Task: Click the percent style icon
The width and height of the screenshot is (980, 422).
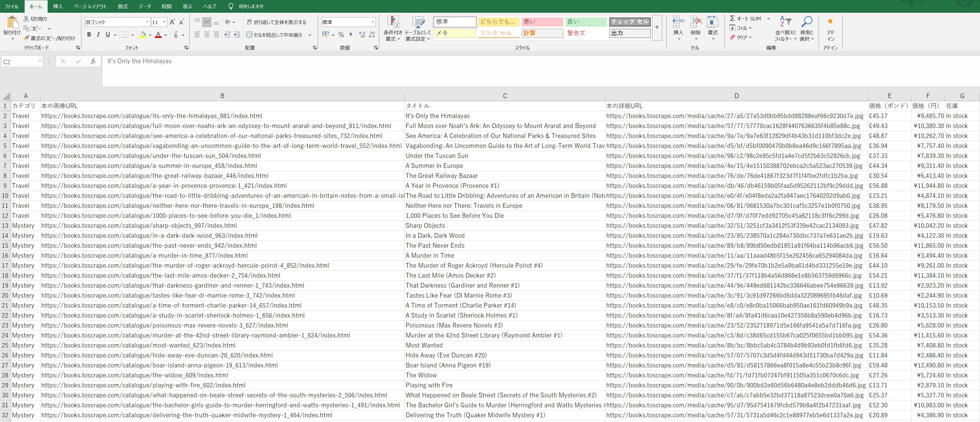Action: pos(341,35)
